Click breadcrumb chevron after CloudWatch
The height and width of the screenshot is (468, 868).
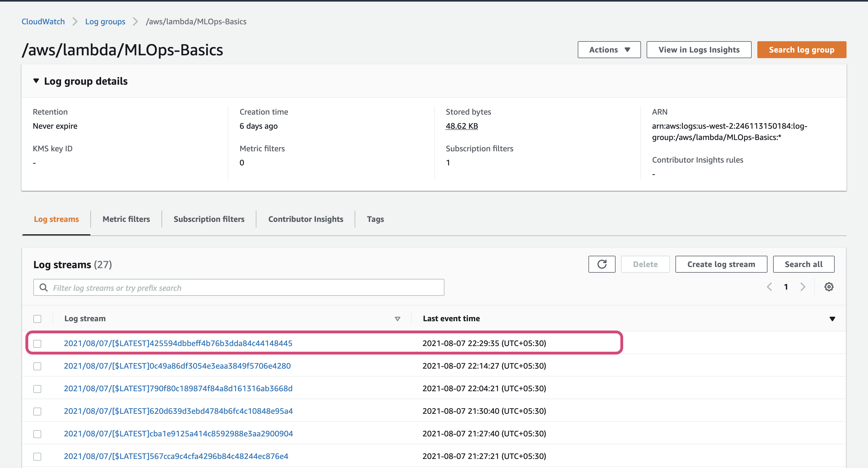tap(75, 21)
